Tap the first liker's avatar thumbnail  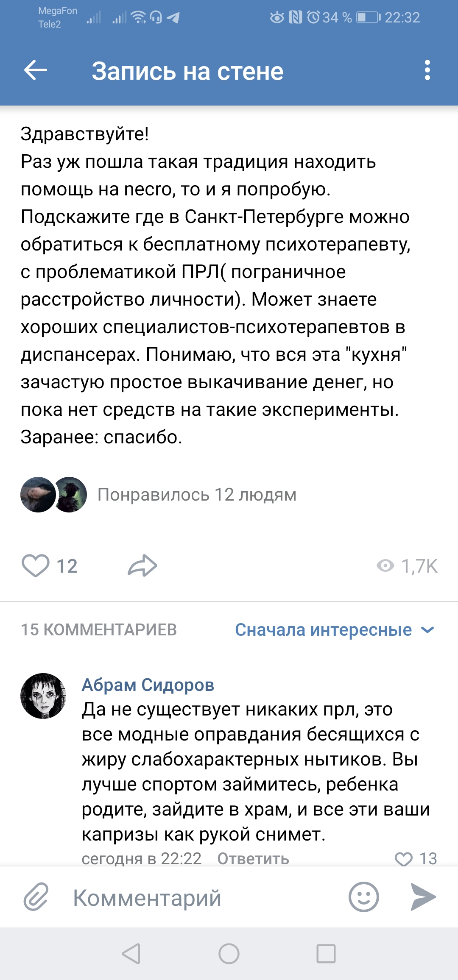click(38, 495)
